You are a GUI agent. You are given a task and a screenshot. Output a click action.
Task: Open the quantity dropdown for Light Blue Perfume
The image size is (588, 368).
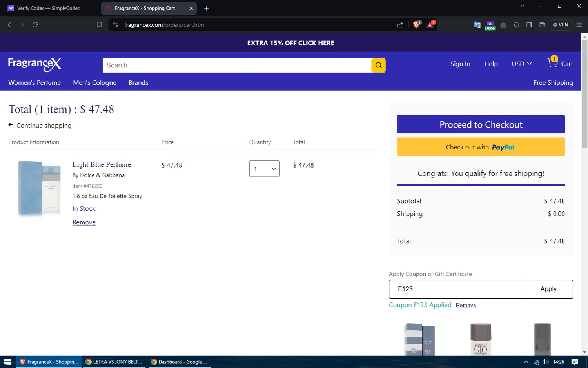point(265,169)
